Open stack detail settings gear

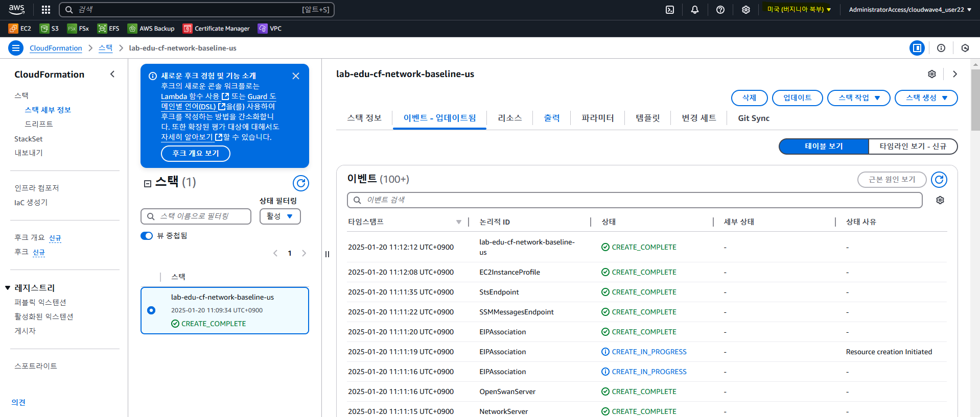tap(932, 74)
